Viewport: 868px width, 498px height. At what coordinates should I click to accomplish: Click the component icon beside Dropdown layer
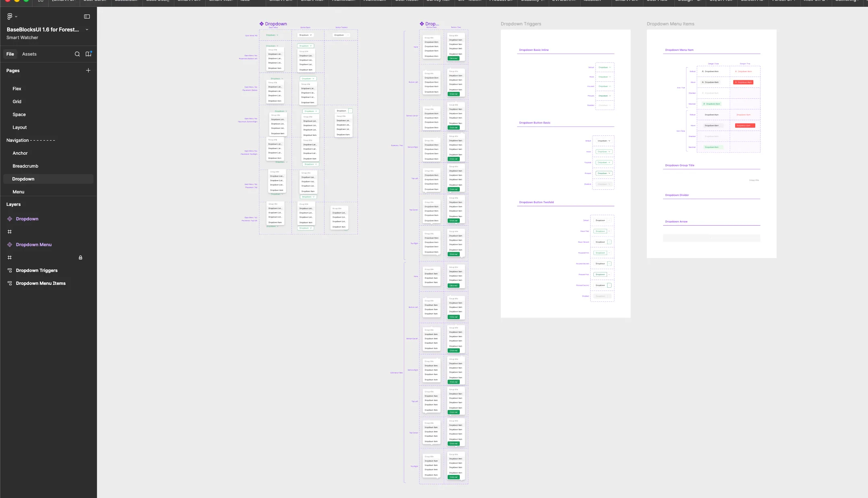(10, 219)
